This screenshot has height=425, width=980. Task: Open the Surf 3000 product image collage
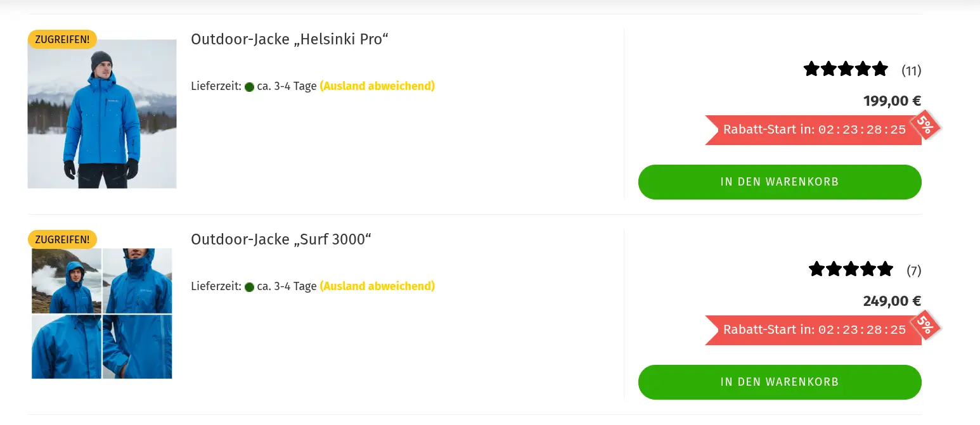coord(102,314)
